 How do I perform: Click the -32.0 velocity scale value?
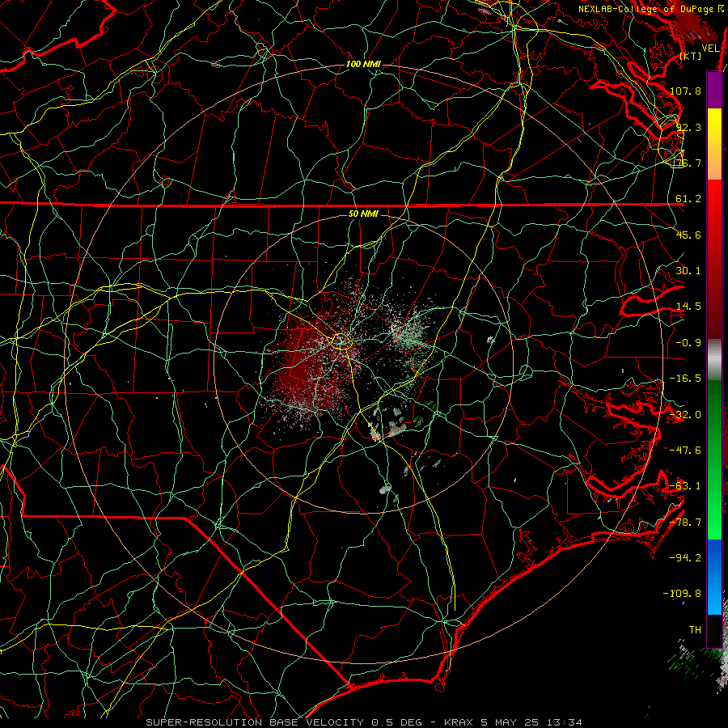point(685,415)
